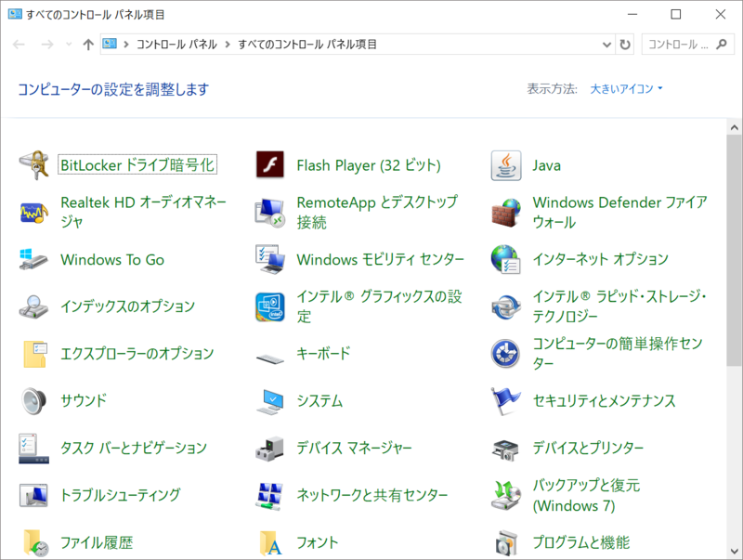The height and width of the screenshot is (560, 743).
Task: Open the Java link text
Action: tap(546, 165)
